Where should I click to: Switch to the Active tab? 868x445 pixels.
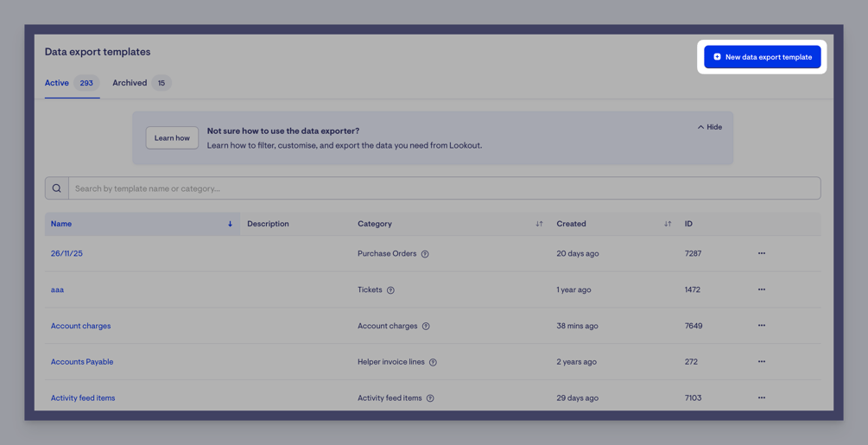tap(72, 83)
